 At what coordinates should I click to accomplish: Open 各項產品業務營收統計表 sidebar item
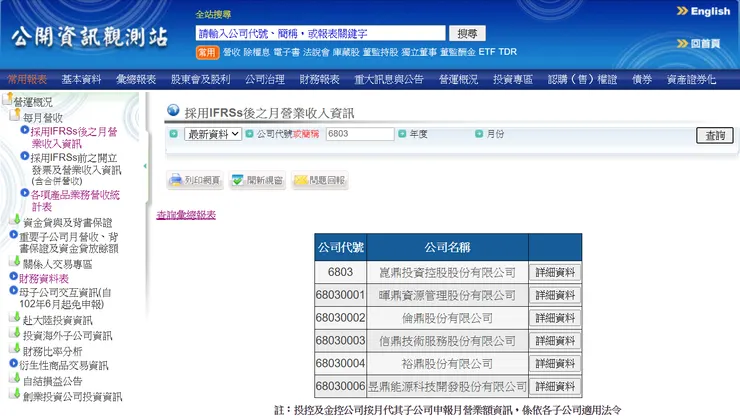[75, 201]
